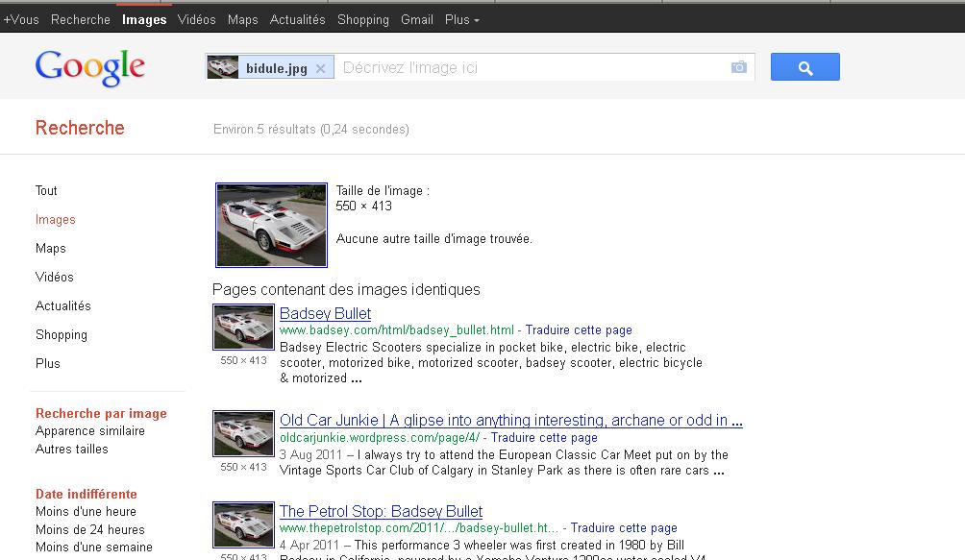Image resolution: width=965 pixels, height=560 pixels.
Task: Open the Badsey Bullet result link
Action: (x=325, y=313)
